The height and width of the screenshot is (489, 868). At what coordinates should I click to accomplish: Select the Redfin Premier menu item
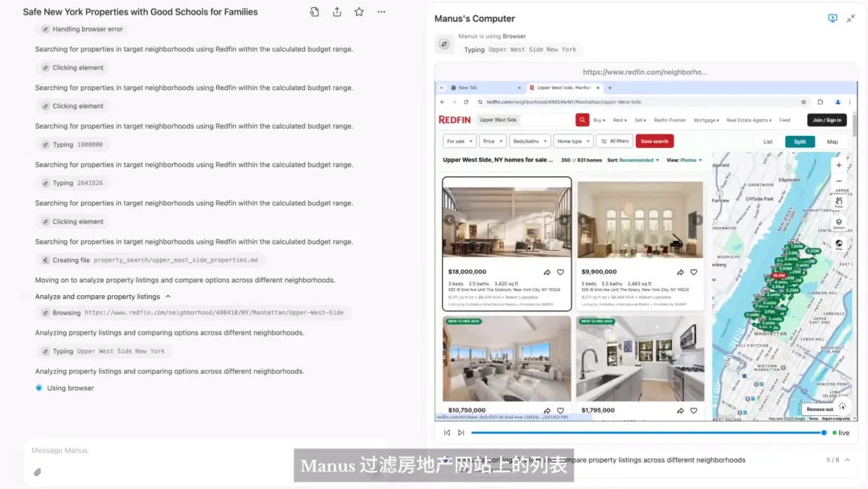[x=669, y=119]
